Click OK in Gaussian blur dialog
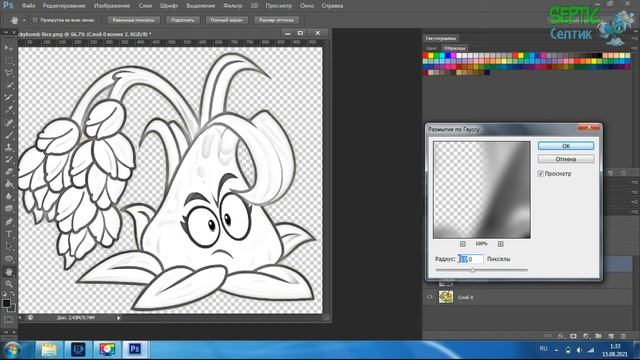640x360 pixels. click(566, 146)
